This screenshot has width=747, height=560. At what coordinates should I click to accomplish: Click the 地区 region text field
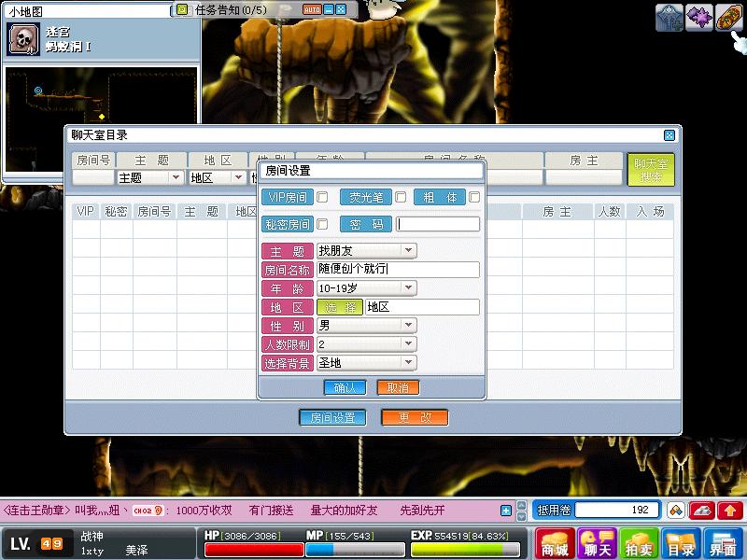[x=422, y=307]
